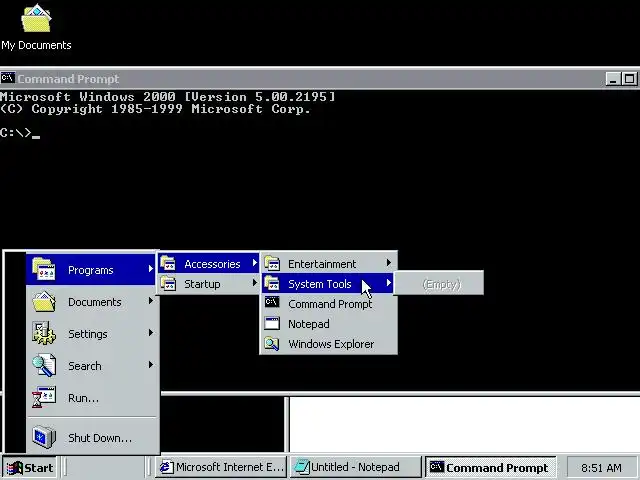Select Accessories in the Programs submenu

(209, 264)
